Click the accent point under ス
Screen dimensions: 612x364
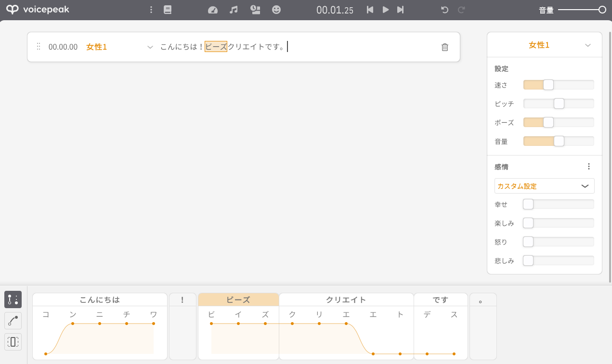point(454,354)
